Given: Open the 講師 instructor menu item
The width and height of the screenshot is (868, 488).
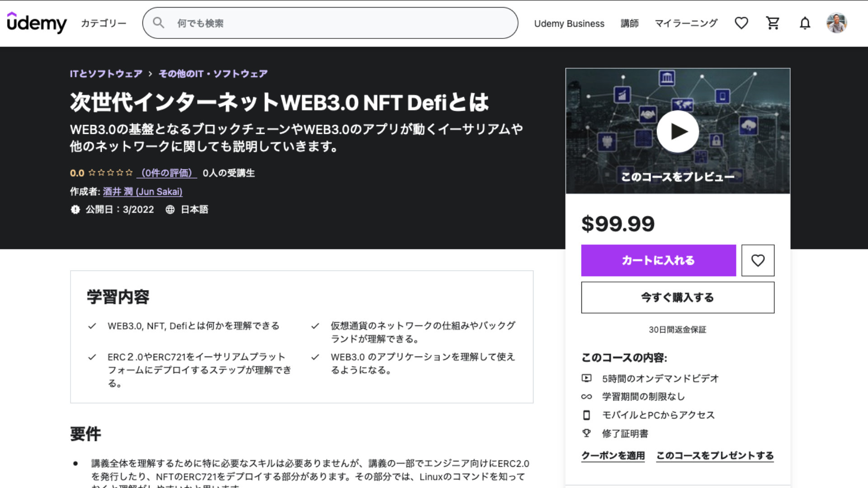Looking at the screenshot, I should [629, 23].
